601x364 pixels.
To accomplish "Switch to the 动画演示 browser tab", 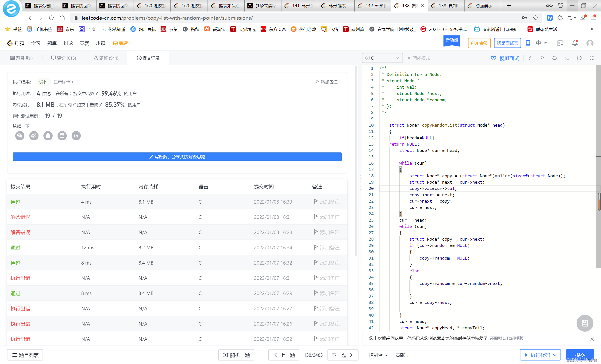I will [482, 6].
